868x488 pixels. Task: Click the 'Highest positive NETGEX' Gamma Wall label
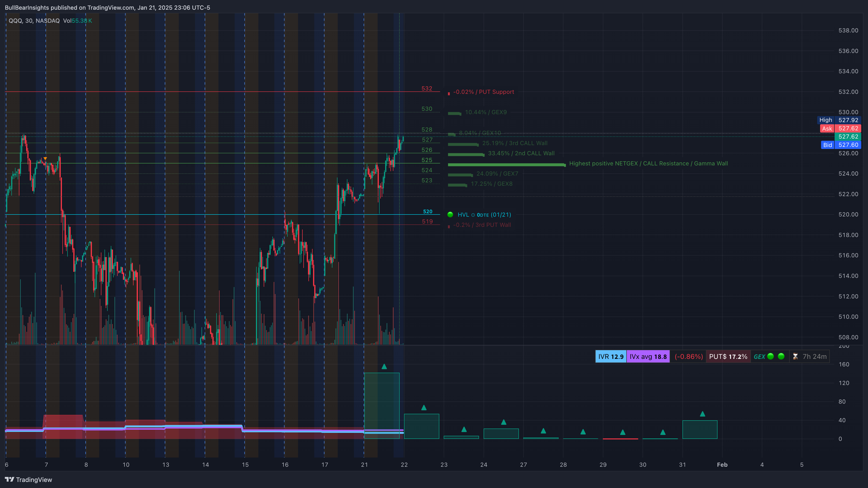pos(648,163)
